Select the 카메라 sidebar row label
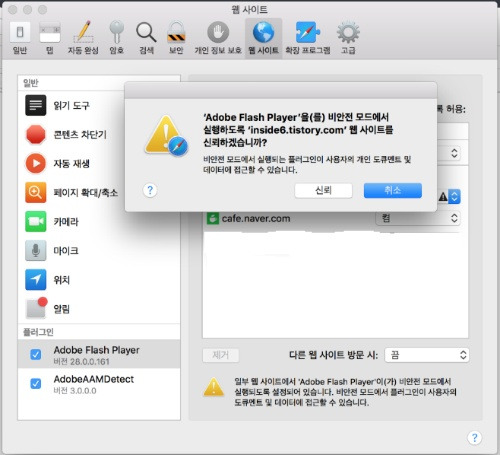This screenshot has height=455, width=500. coord(66,221)
